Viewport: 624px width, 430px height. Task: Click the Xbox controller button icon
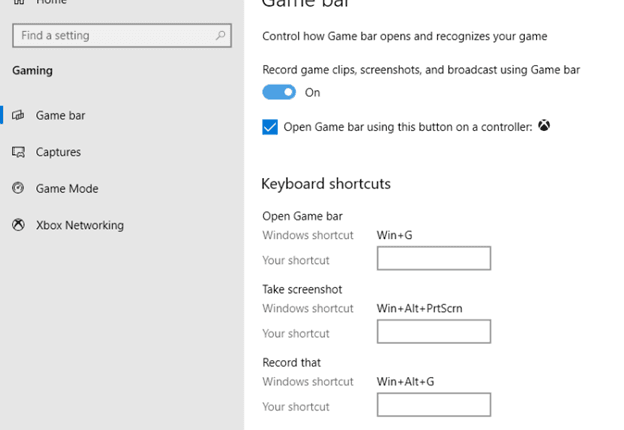[544, 127]
